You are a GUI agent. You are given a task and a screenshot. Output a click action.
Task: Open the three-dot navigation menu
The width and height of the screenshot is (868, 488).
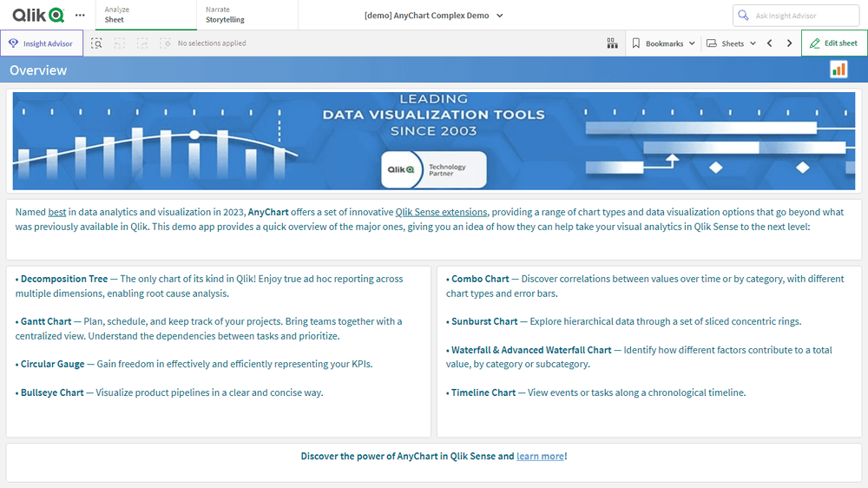(x=81, y=16)
